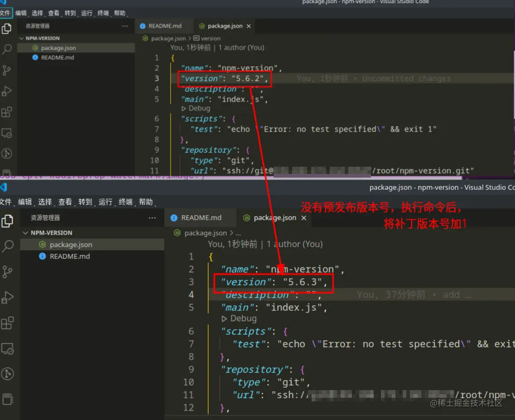Click "repository" key in lower editor
This screenshot has width=515, height=420.
tap(255, 370)
